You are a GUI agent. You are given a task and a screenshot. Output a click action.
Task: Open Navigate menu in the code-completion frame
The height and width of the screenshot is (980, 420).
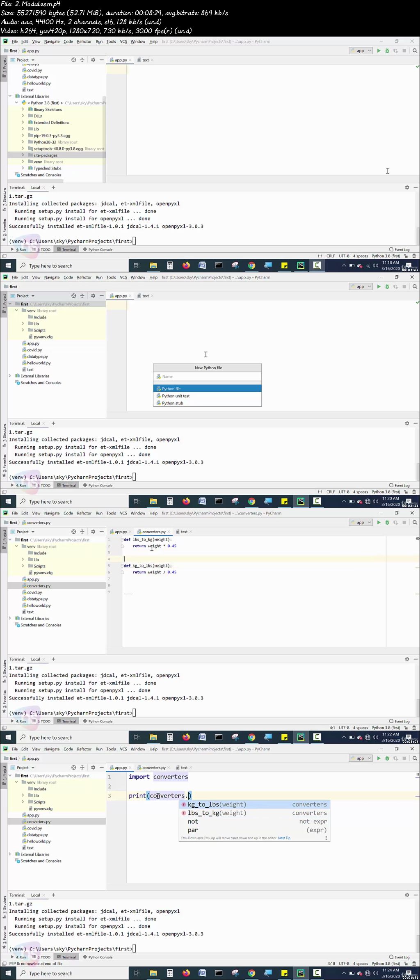pos(52,749)
